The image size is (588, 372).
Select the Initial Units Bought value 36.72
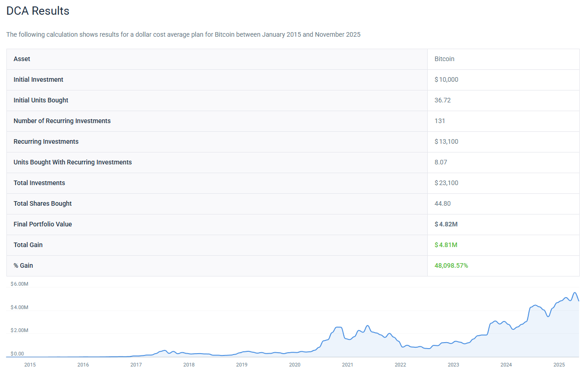tap(442, 100)
